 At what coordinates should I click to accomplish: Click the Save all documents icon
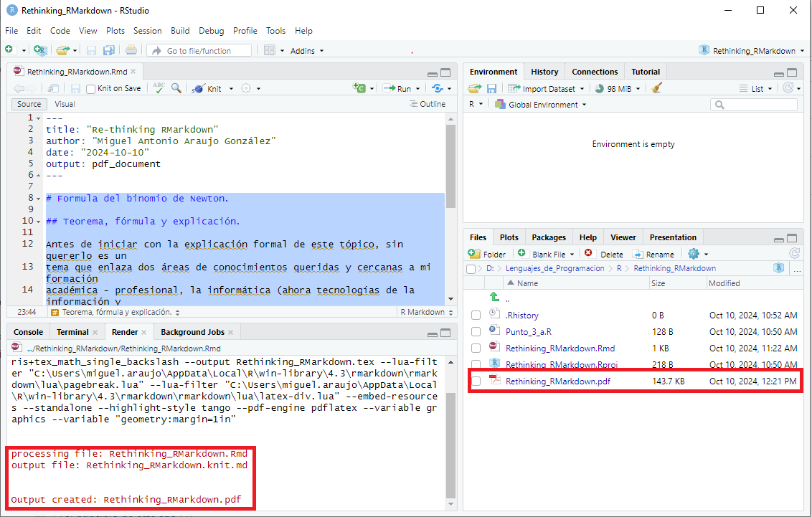click(109, 50)
